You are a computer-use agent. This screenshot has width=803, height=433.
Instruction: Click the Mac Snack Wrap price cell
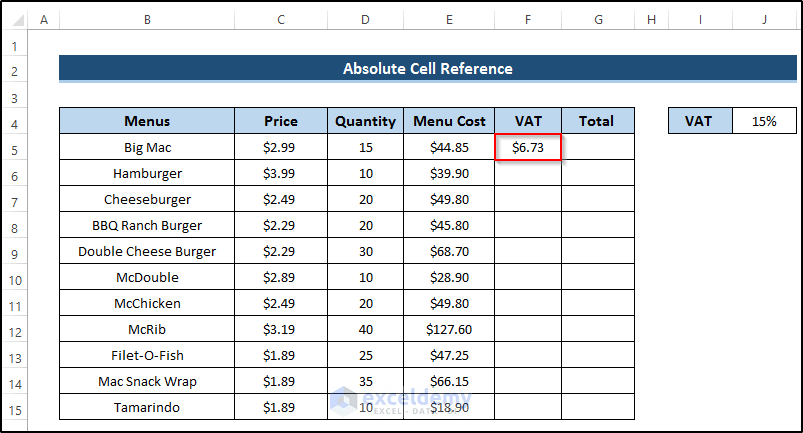tap(281, 382)
